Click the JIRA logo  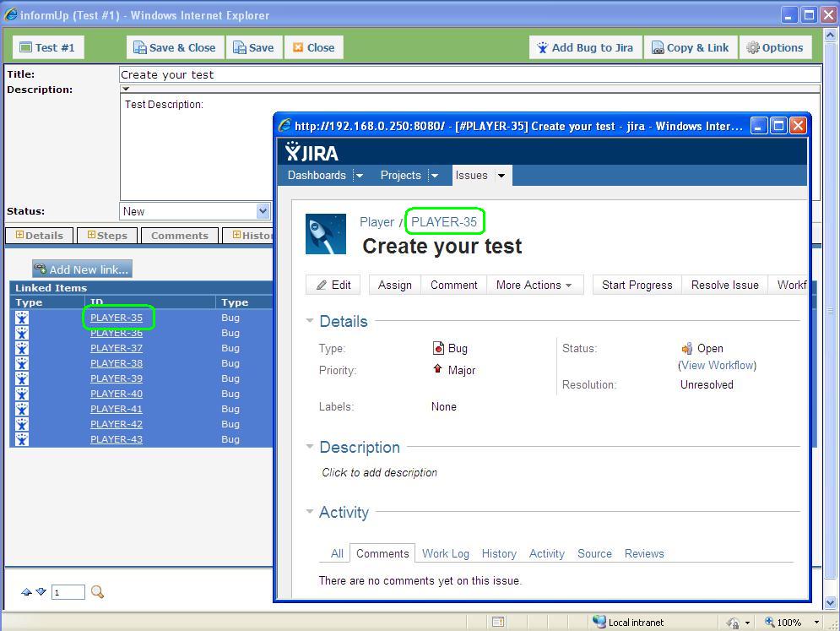click(312, 152)
